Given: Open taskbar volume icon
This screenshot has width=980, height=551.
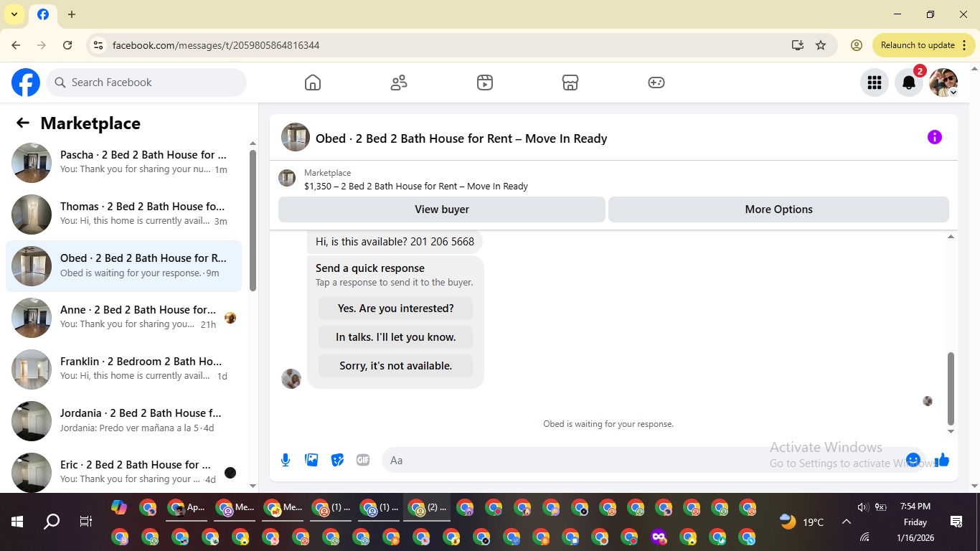Looking at the screenshot, I should click(x=863, y=507).
